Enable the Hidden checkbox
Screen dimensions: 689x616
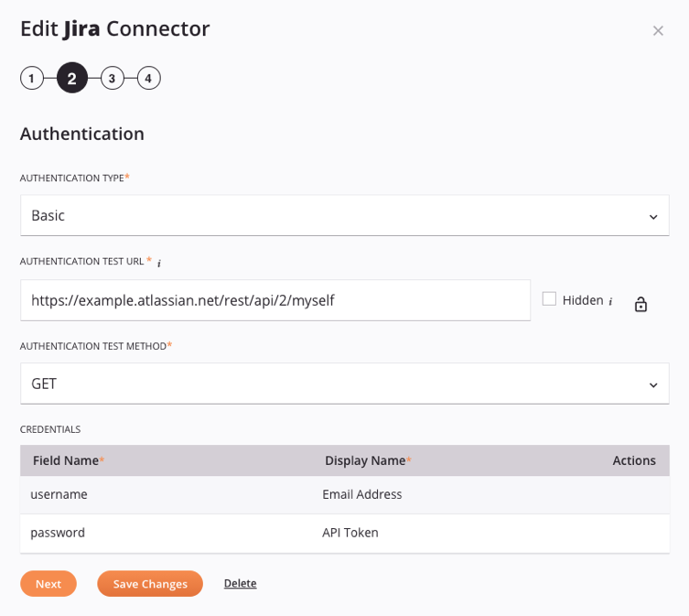(549, 299)
